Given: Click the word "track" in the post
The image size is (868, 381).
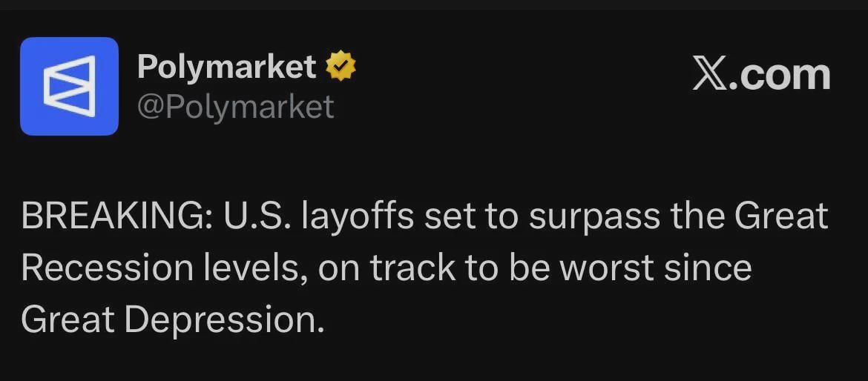Looking at the screenshot, I should [x=414, y=268].
